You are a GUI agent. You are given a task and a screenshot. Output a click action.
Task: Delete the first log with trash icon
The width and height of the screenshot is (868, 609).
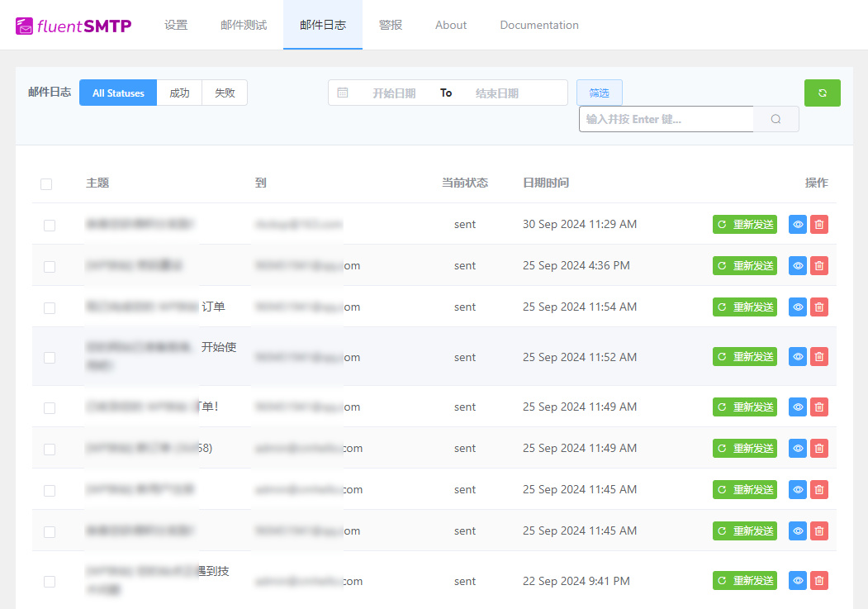[x=818, y=224]
